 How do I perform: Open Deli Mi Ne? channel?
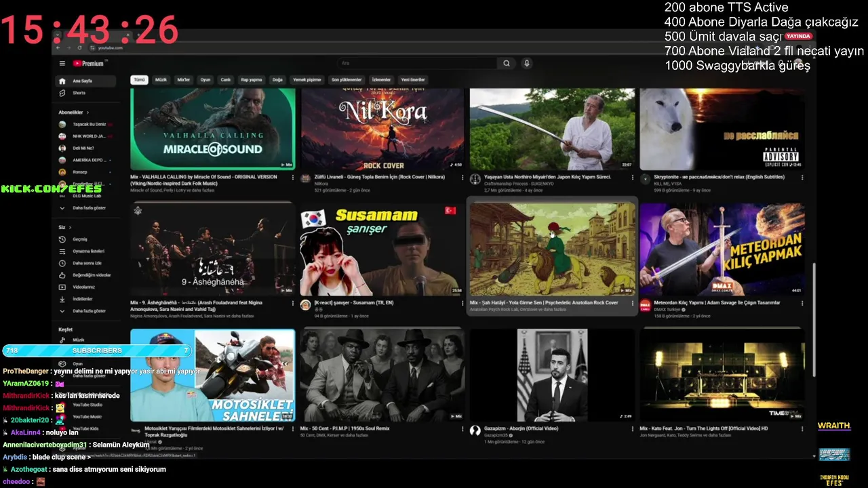(x=85, y=148)
